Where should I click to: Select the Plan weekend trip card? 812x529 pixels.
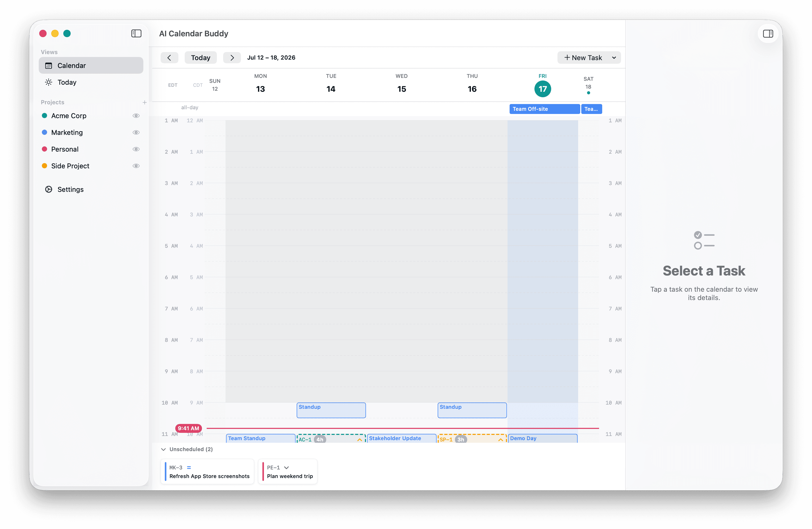(287, 471)
